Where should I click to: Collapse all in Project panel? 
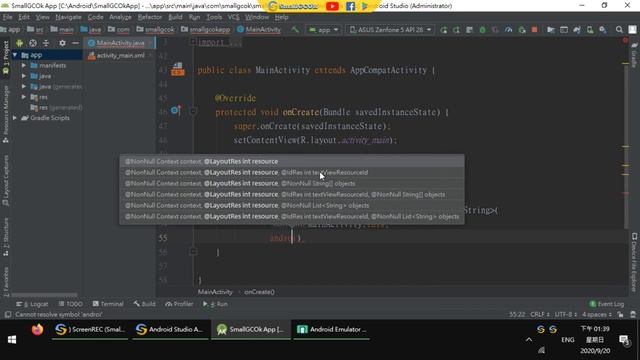[x=46, y=43]
